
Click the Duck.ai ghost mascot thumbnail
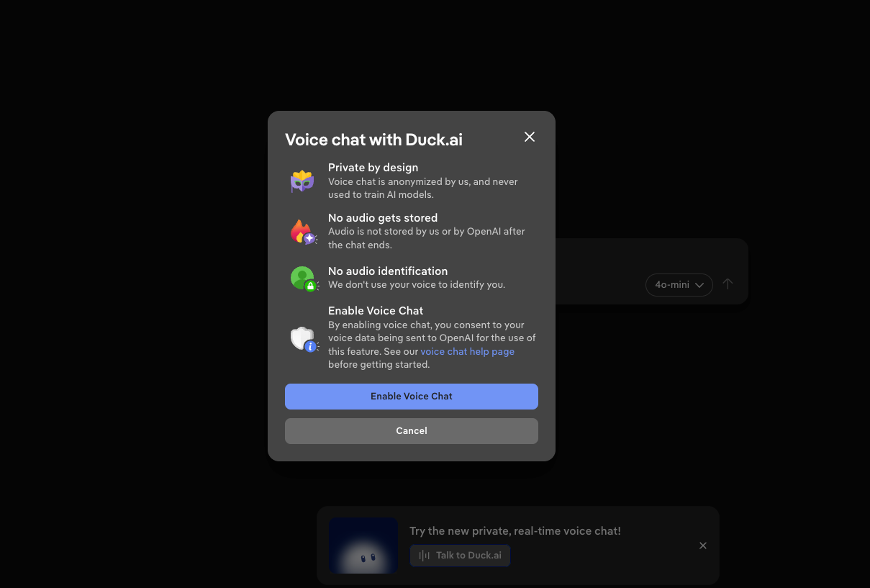(363, 546)
